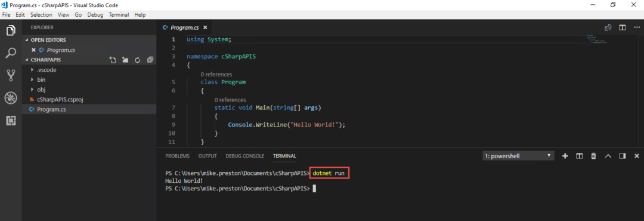This screenshot has width=644, height=221.
Task: Click New File icon in CSHARPAPIS header
Action: click(113, 60)
